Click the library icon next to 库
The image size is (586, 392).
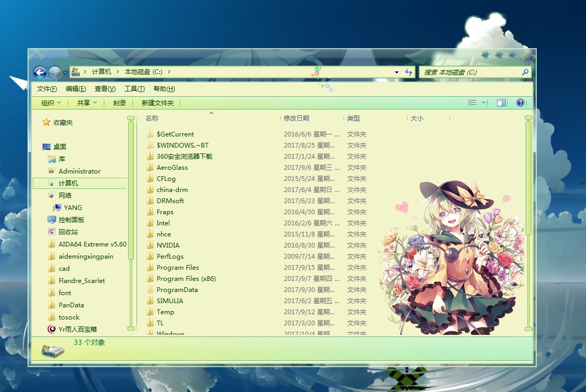tap(52, 159)
